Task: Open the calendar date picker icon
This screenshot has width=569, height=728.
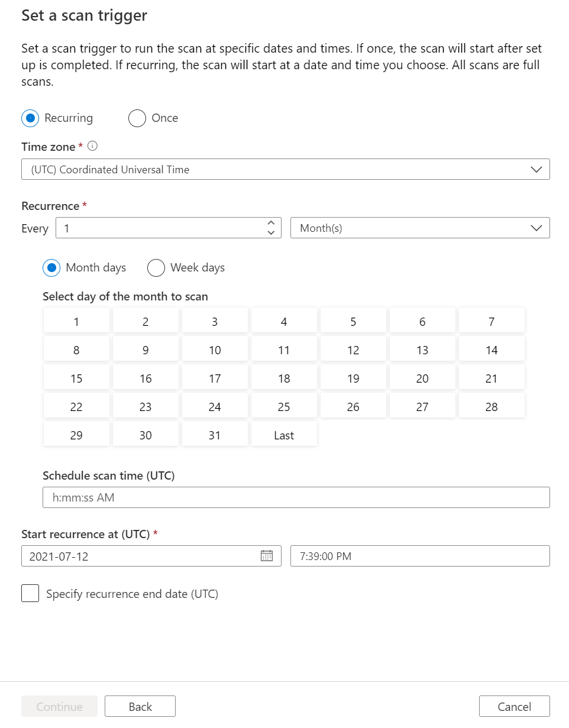Action: pos(267,556)
